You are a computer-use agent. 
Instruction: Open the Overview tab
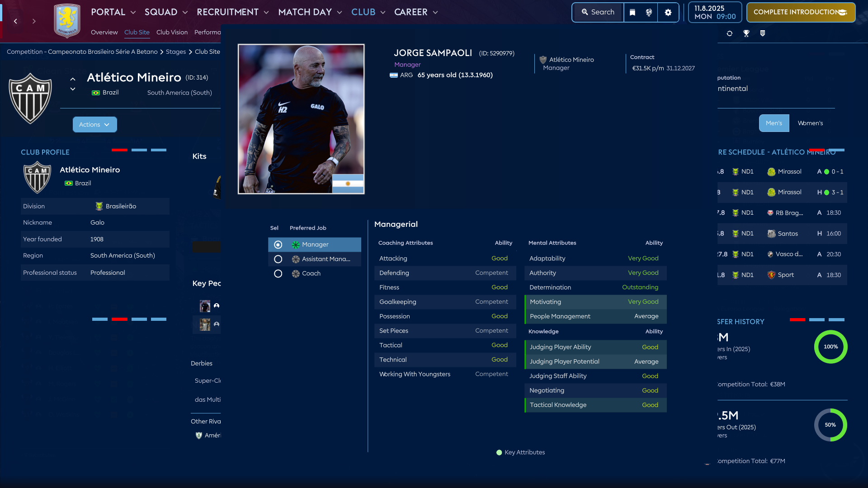(104, 32)
